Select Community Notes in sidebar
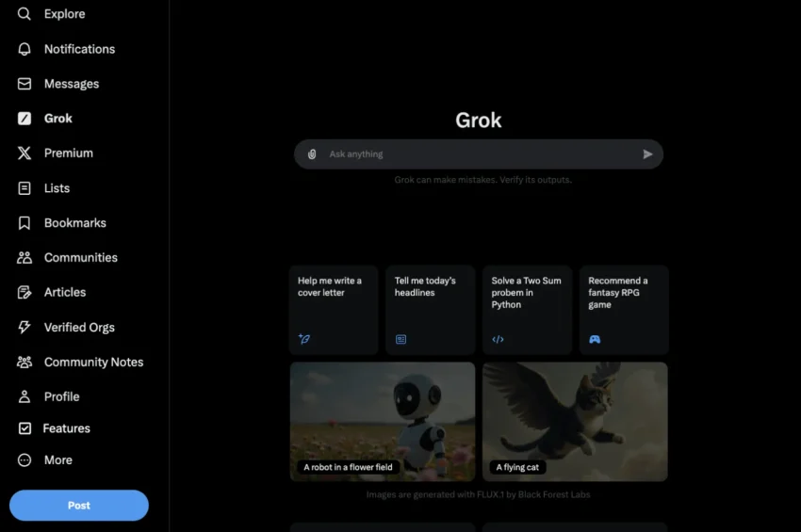The height and width of the screenshot is (532, 801). [93, 363]
